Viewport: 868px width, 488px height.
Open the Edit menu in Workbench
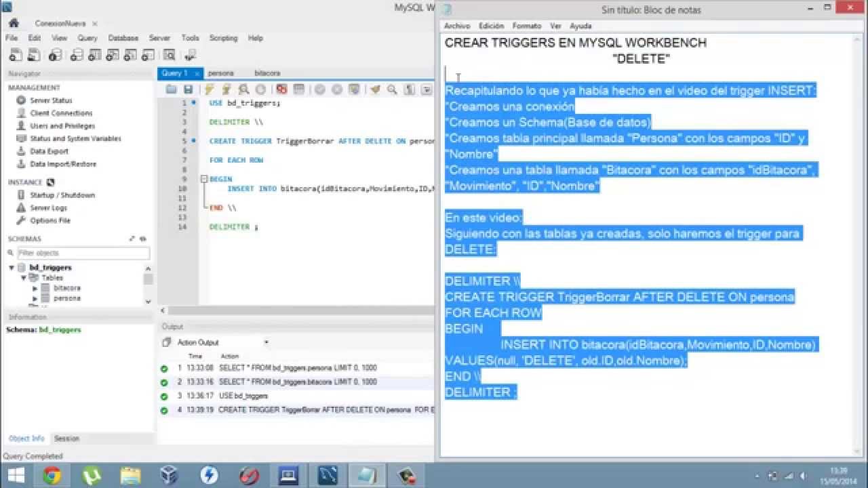[35, 38]
